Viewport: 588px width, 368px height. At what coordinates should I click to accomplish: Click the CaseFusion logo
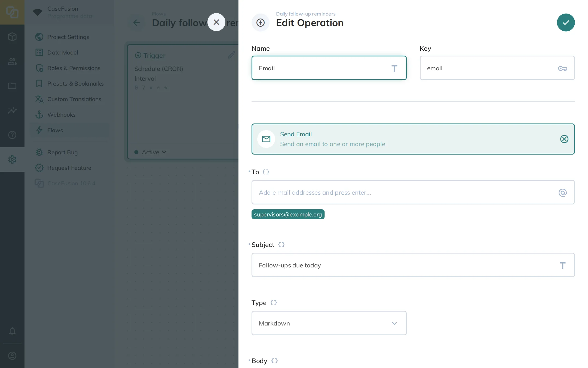click(x=12, y=12)
